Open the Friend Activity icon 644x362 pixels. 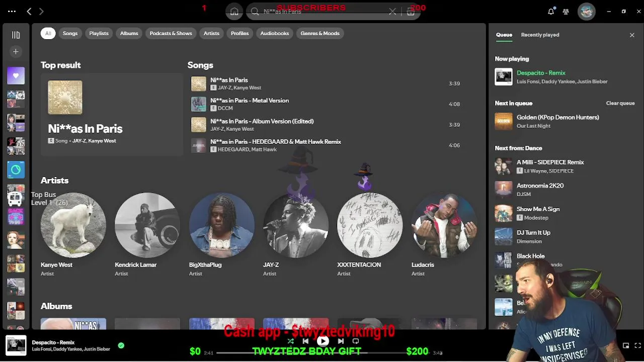pyautogui.click(x=566, y=11)
